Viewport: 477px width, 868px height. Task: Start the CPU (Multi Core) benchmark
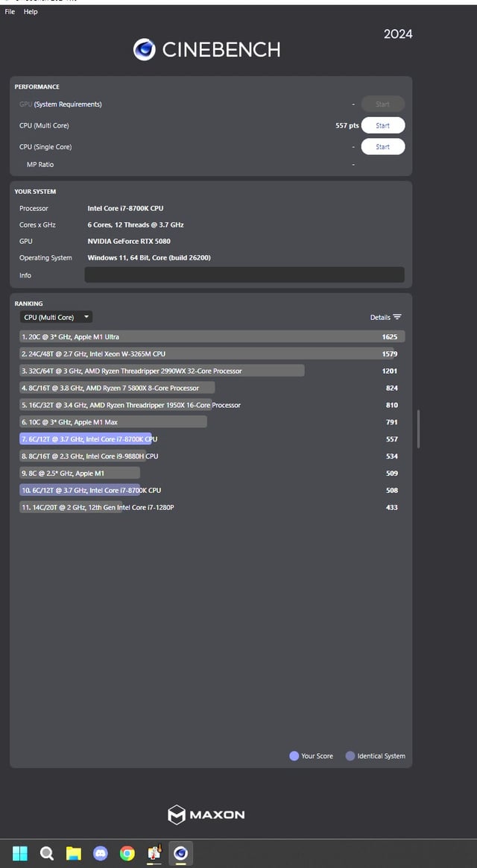coord(382,125)
